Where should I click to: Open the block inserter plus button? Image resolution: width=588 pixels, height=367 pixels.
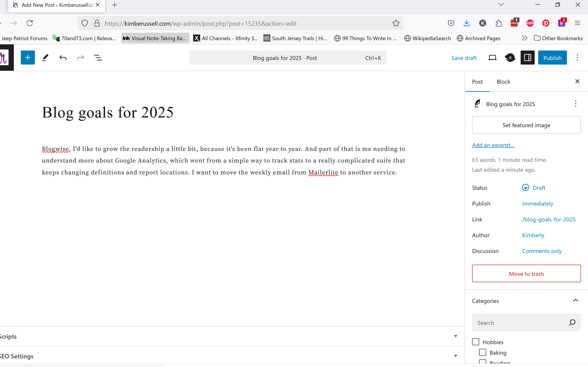coord(28,58)
